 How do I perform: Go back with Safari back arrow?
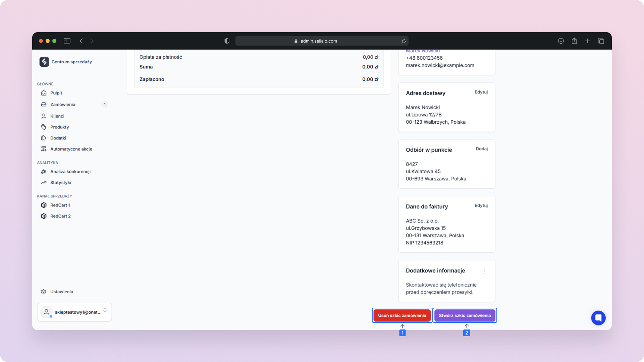pos(81,41)
